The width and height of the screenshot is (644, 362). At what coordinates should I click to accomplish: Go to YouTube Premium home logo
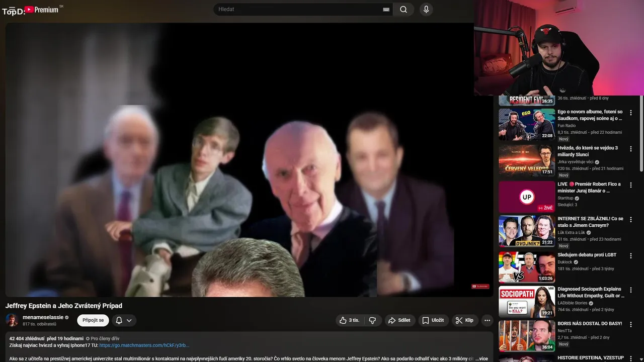tap(42, 10)
